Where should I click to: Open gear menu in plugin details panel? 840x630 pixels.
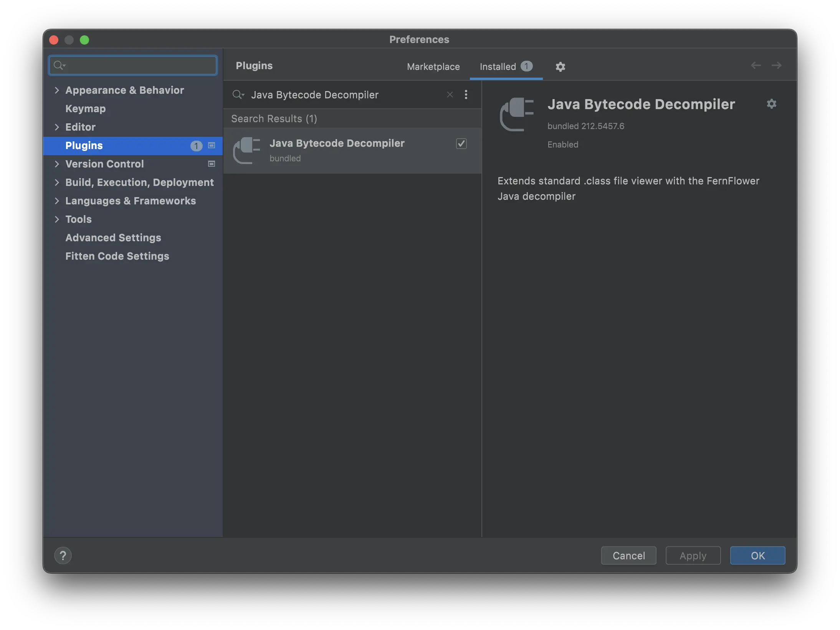click(771, 104)
